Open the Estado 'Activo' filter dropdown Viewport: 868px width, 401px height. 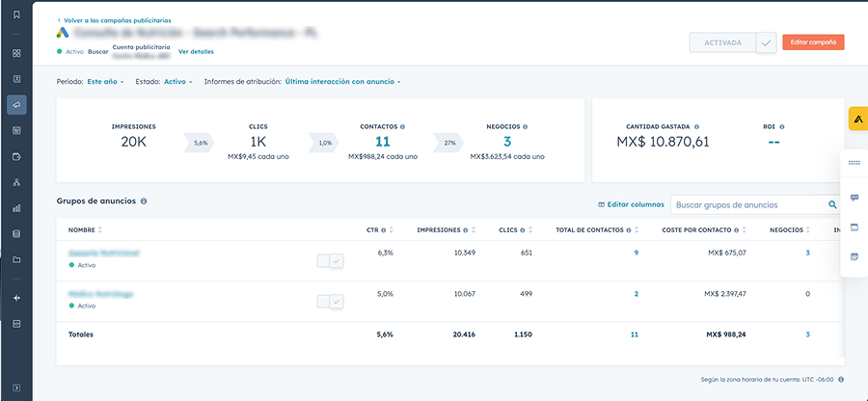tap(178, 81)
